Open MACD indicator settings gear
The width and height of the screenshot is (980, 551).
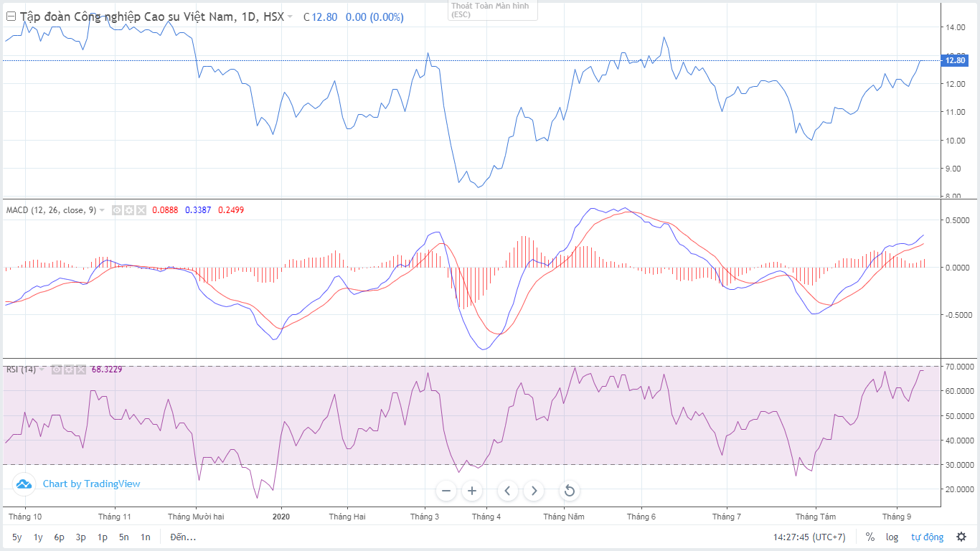point(129,210)
